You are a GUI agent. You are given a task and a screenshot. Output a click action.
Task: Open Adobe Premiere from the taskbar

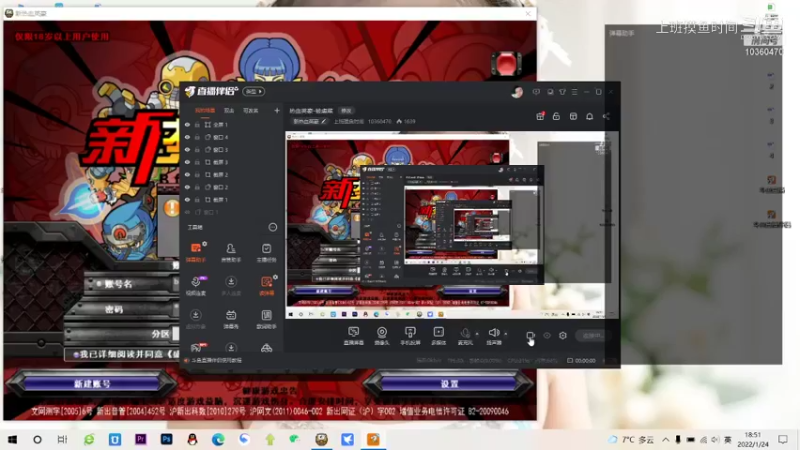[x=140, y=439]
